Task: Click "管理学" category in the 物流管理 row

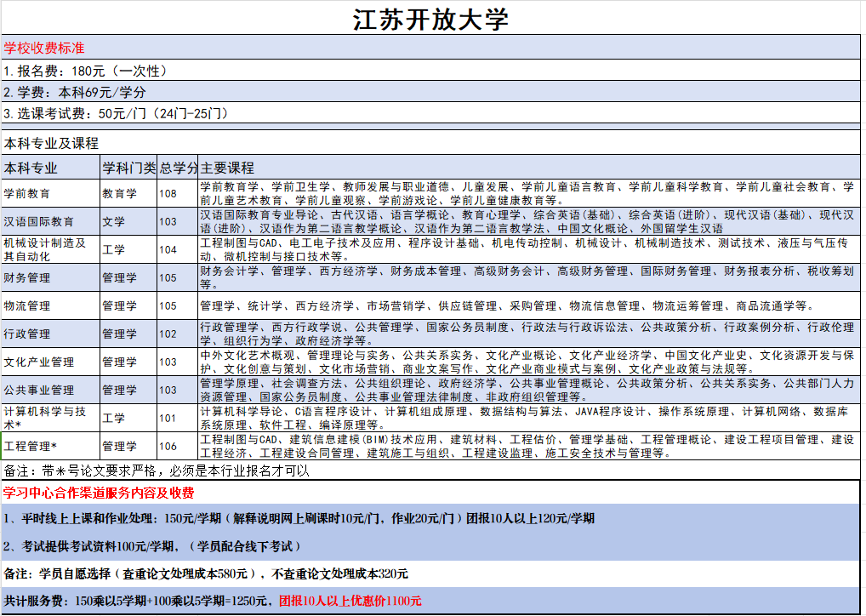Action: [x=128, y=305]
